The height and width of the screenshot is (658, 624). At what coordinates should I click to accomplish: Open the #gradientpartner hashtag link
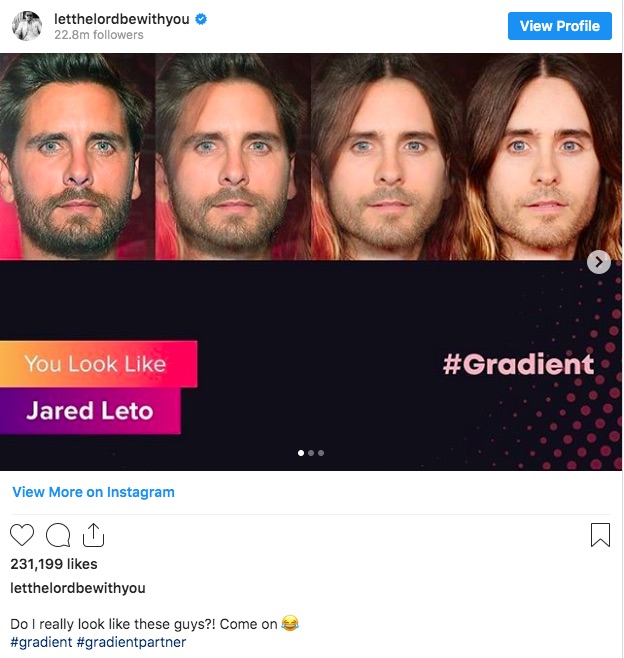131,642
